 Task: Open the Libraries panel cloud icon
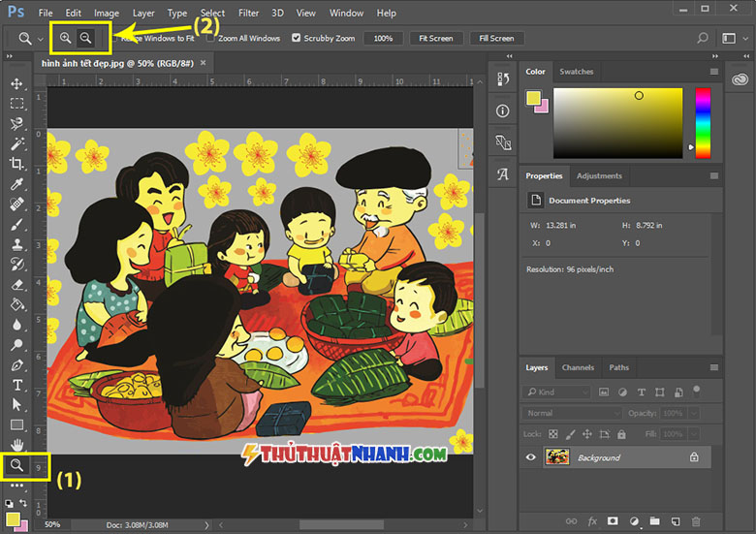(740, 79)
